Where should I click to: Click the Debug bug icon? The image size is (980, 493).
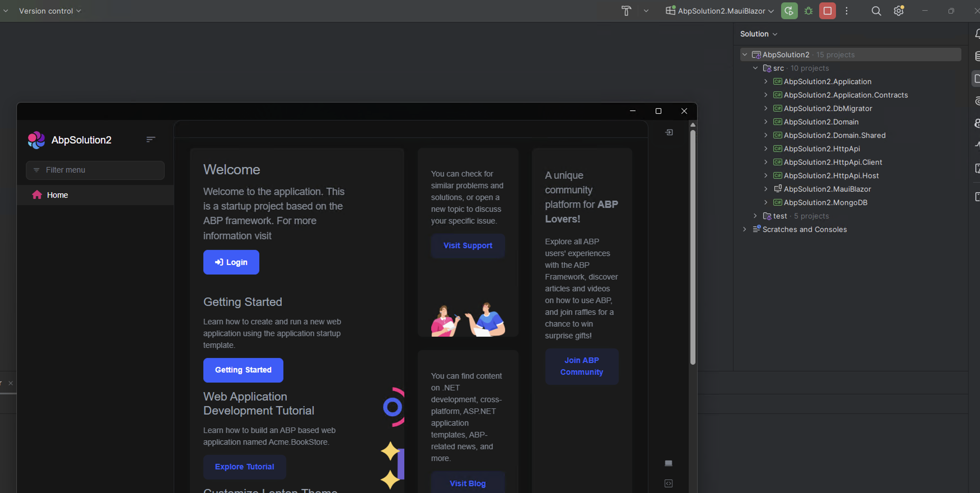click(x=808, y=11)
